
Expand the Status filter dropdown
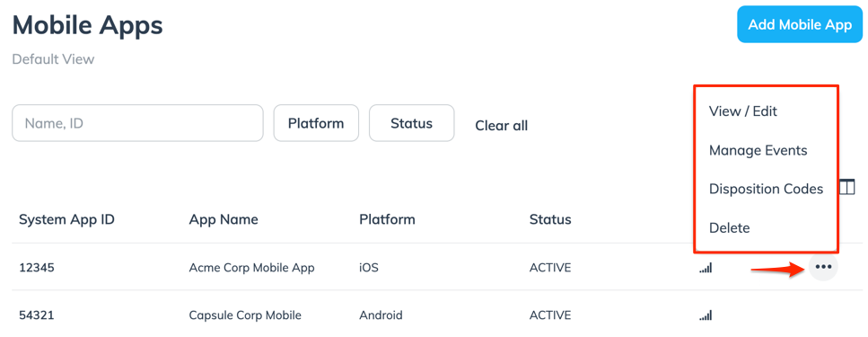tap(411, 123)
